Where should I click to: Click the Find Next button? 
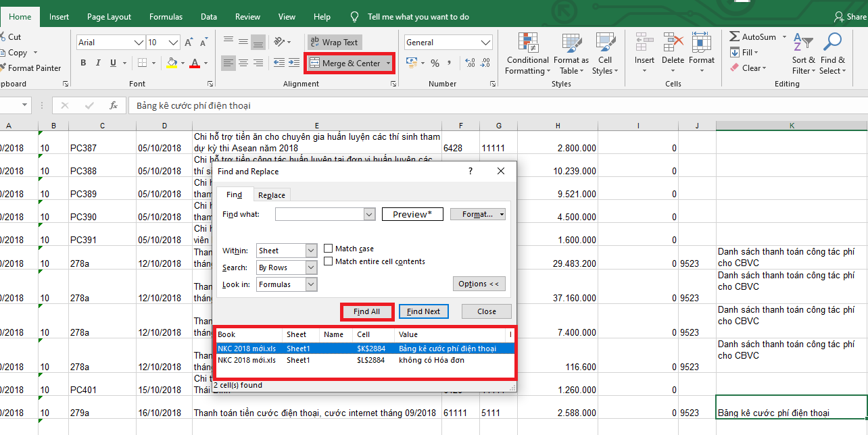(x=424, y=311)
